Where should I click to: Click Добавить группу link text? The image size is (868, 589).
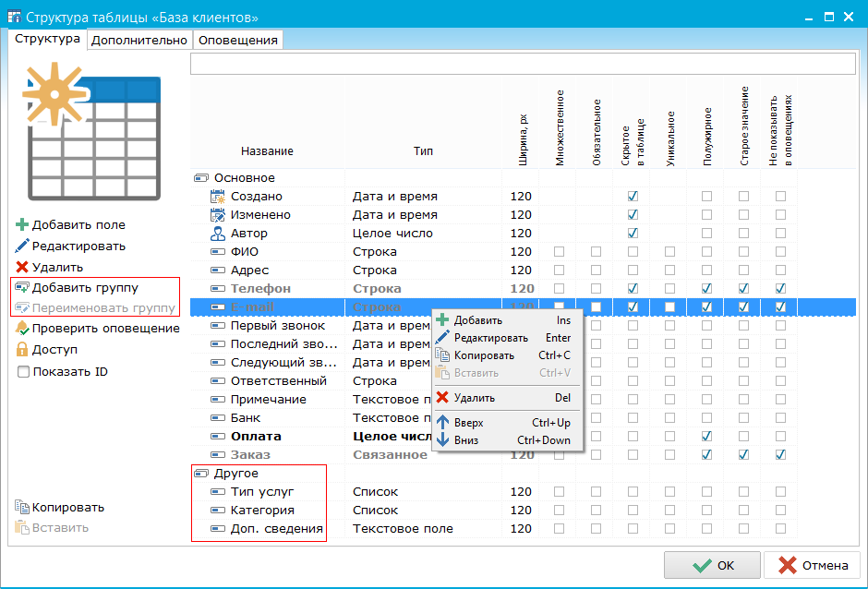[x=85, y=288]
